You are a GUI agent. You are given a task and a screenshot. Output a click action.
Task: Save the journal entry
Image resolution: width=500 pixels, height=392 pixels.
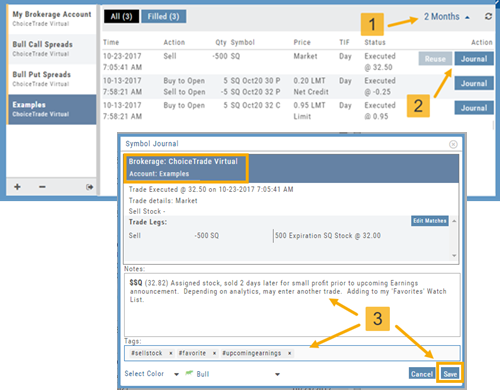(450, 374)
